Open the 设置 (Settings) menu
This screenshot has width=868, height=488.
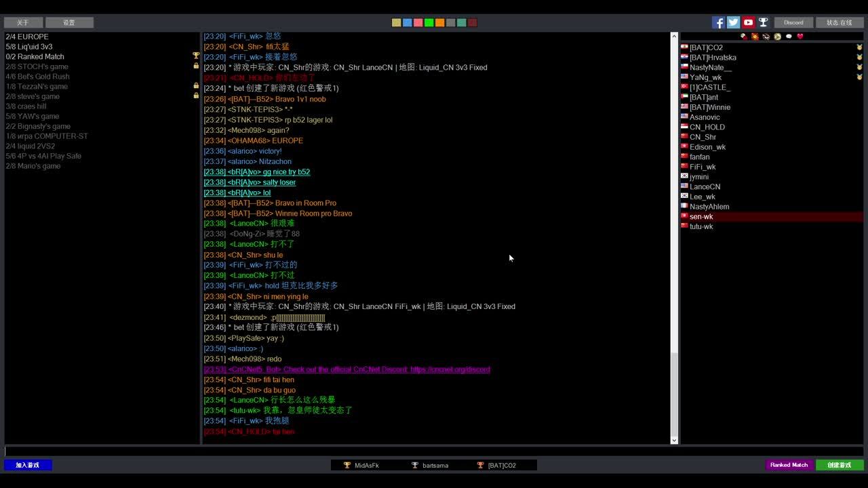(69, 22)
